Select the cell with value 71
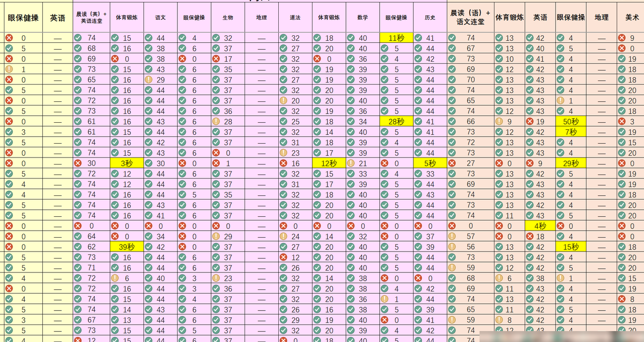The image size is (644, 342). click(x=91, y=267)
